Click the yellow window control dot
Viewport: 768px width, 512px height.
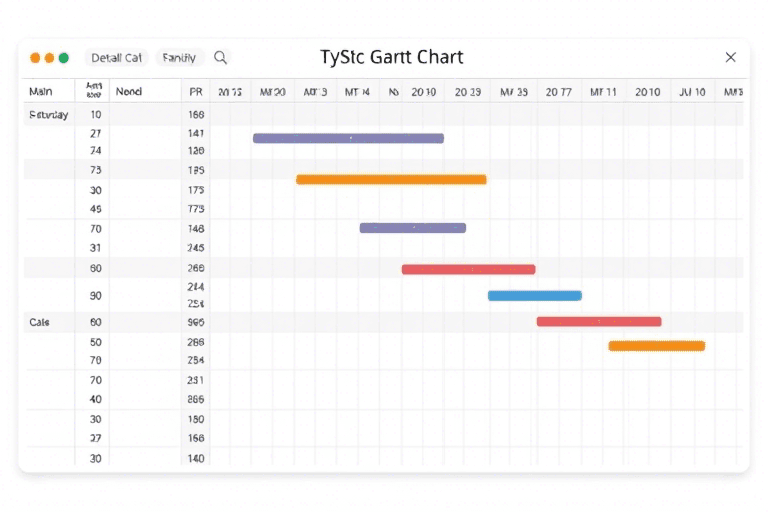(x=50, y=58)
